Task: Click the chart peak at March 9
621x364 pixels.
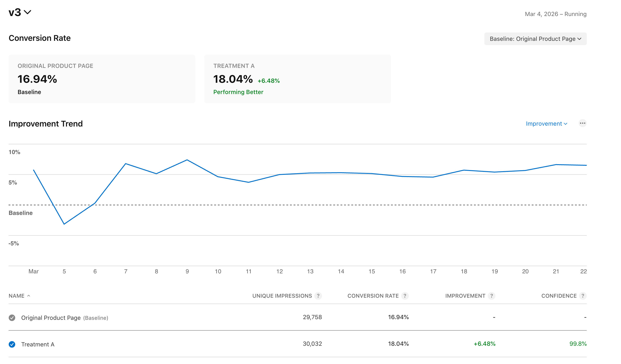Action: click(x=187, y=160)
